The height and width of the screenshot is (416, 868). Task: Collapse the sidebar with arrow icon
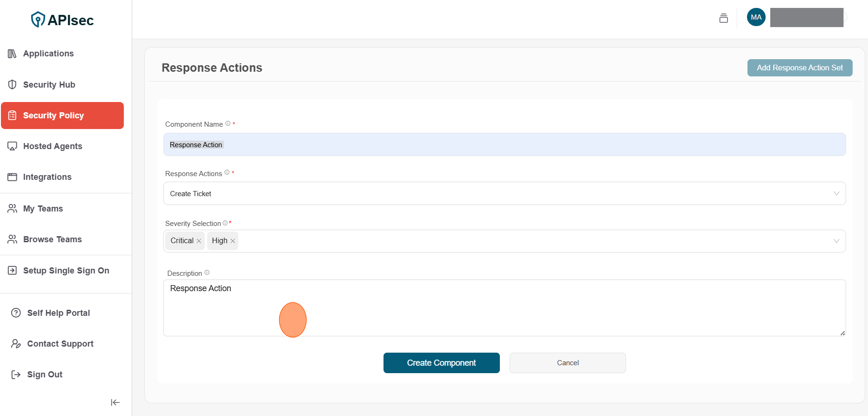[x=115, y=402]
